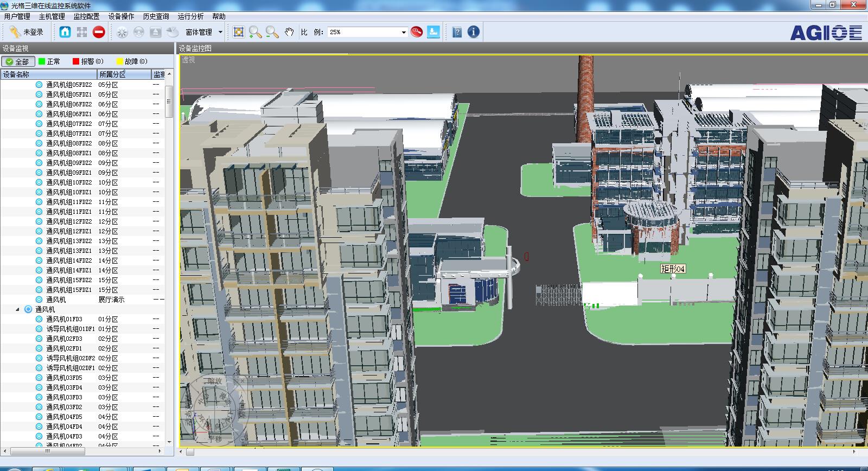This screenshot has width=868, height=471.
Task: Open the 窗体管理 dropdown arrow
Action: coord(220,32)
